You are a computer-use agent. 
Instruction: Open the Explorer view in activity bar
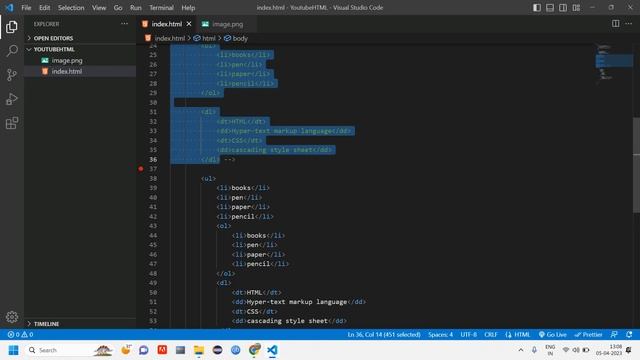point(12,27)
